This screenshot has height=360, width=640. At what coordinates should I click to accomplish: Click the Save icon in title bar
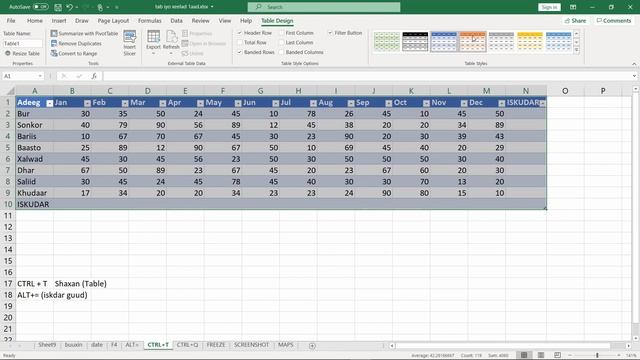coord(58,7)
